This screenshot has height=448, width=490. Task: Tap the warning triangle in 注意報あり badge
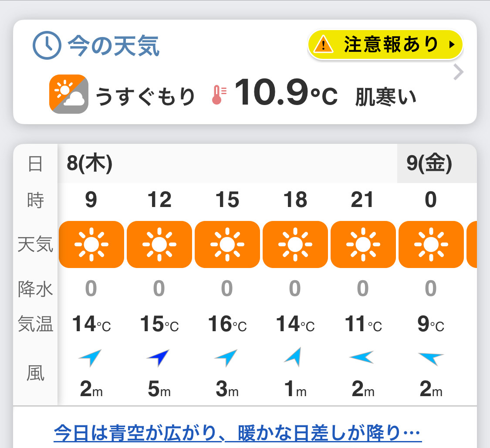(x=323, y=44)
